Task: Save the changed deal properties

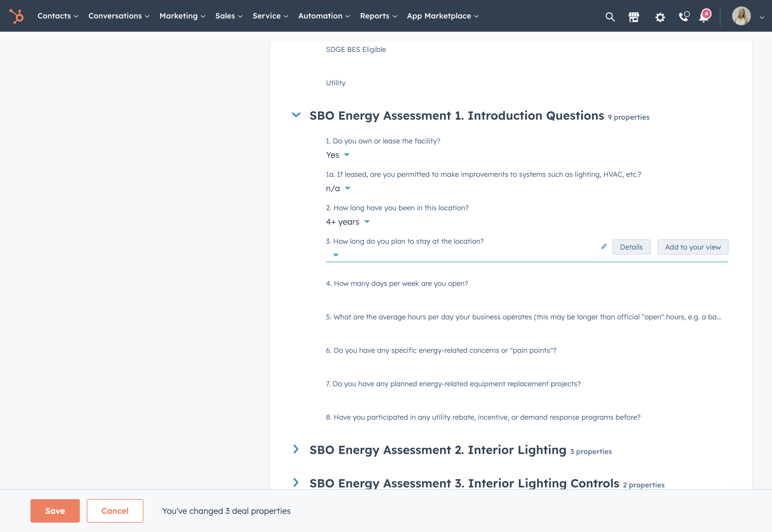Action: coord(55,511)
